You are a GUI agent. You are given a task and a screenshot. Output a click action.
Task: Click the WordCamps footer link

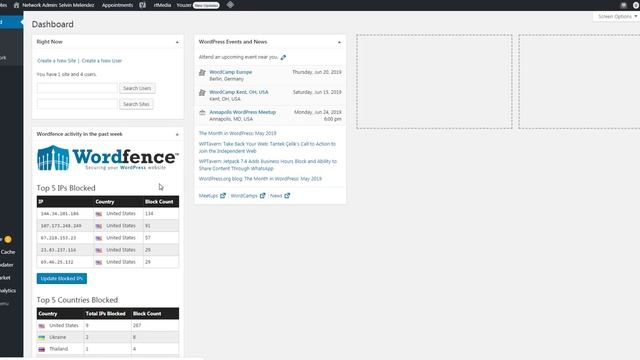tap(244, 196)
